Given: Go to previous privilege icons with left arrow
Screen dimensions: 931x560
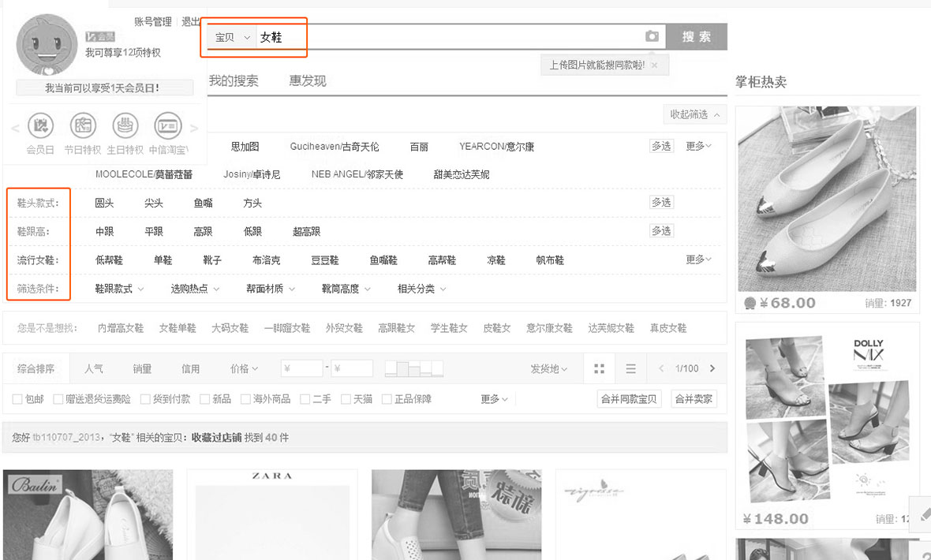Looking at the screenshot, I should (x=16, y=129).
